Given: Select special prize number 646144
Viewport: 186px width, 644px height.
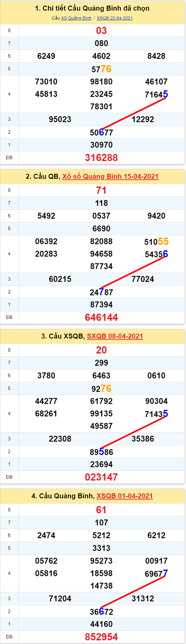Looking at the screenshot, I should 102,318.
